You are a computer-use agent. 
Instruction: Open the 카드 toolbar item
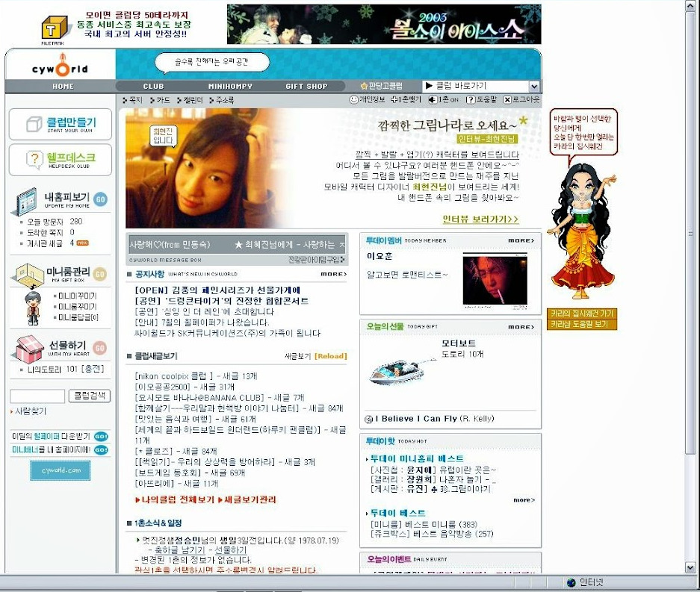[160, 100]
